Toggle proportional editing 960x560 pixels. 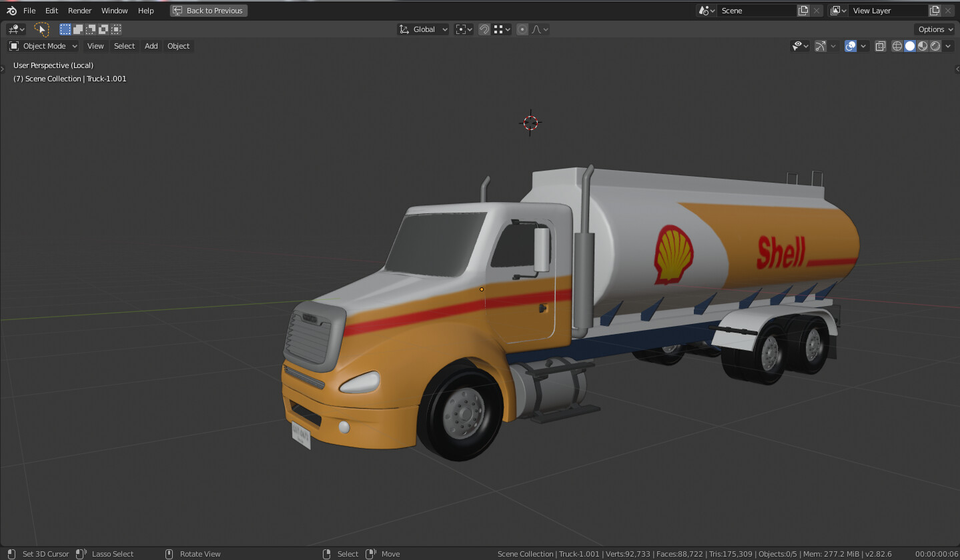coord(522,29)
